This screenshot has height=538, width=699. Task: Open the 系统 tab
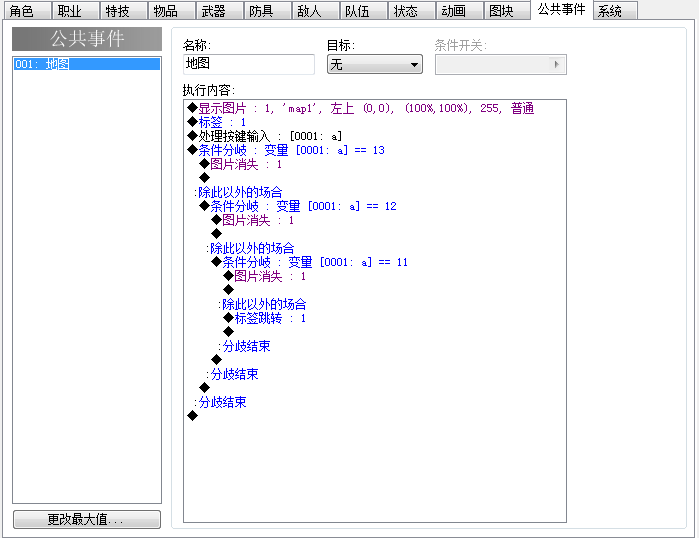coord(615,11)
